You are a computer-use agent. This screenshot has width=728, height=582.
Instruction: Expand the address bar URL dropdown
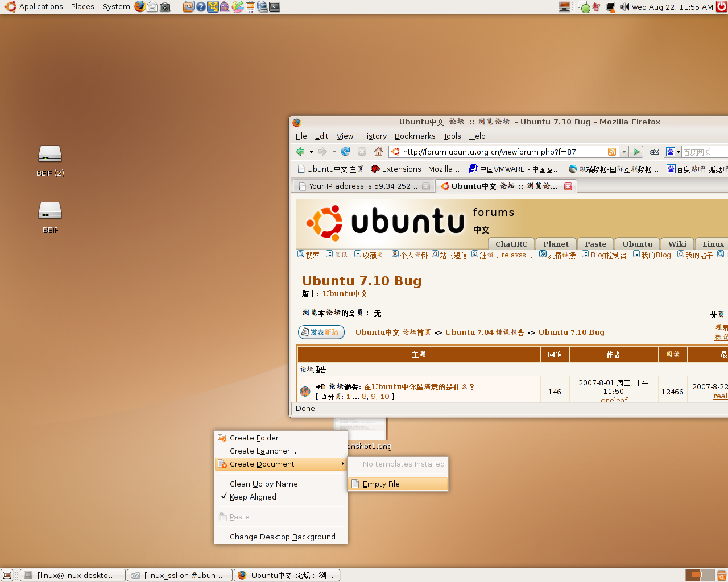tap(624, 152)
